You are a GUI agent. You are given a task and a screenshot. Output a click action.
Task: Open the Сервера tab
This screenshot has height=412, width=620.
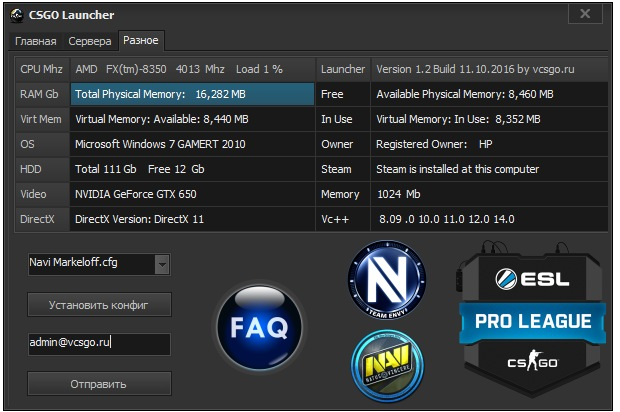click(90, 41)
